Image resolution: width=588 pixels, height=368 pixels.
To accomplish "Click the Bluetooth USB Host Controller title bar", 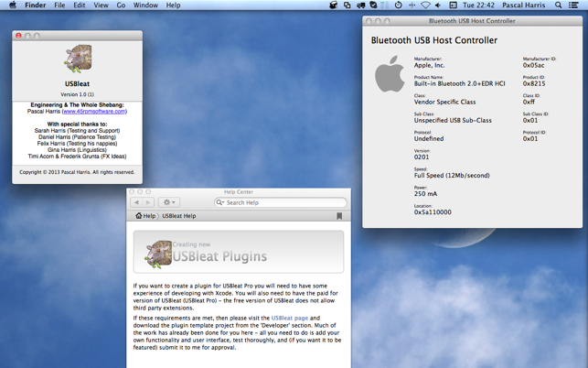I will click(472, 21).
